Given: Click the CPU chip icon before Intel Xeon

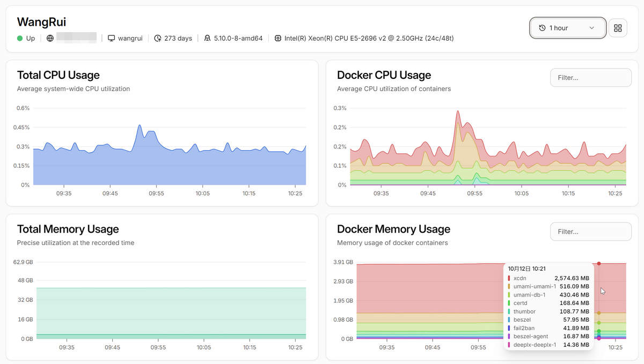Looking at the screenshot, I should [277, 39].
